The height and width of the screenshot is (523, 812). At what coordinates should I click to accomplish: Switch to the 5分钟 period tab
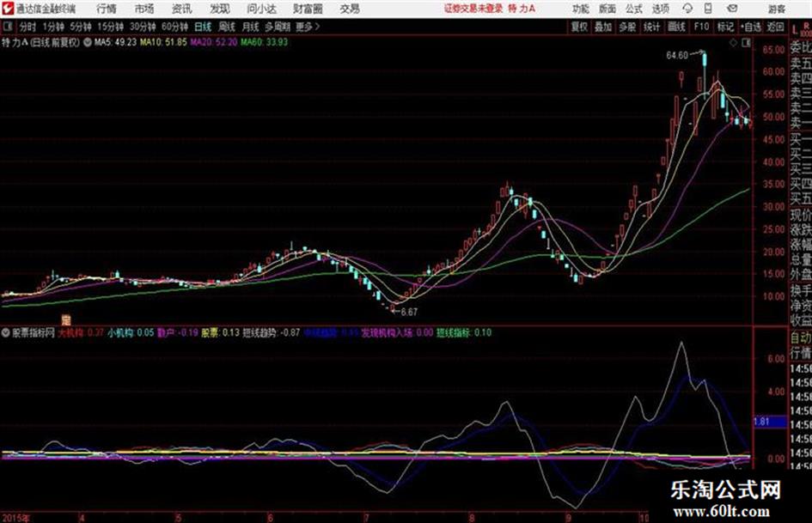pyautogui.click(x=81, y=27)
